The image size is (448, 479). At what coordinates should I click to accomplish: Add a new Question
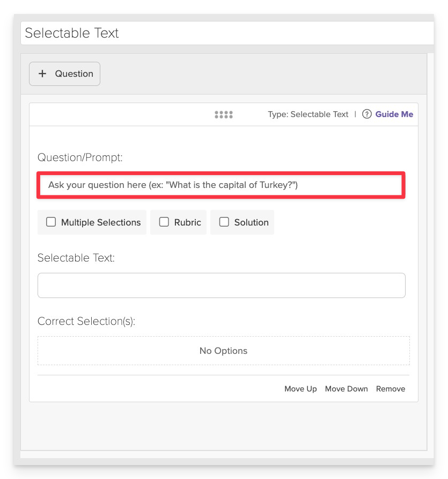[x=65, y=74]
